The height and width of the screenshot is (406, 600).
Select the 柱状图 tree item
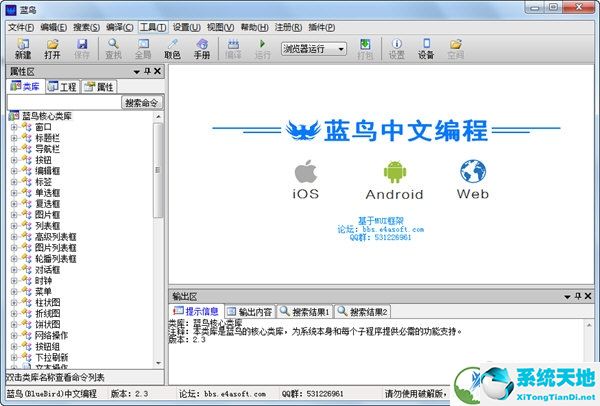(47, 302)
